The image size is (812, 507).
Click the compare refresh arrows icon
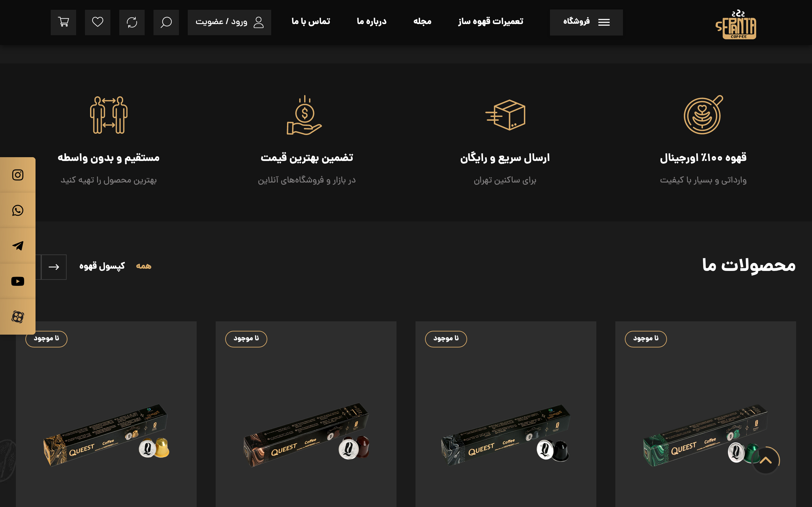132,22
